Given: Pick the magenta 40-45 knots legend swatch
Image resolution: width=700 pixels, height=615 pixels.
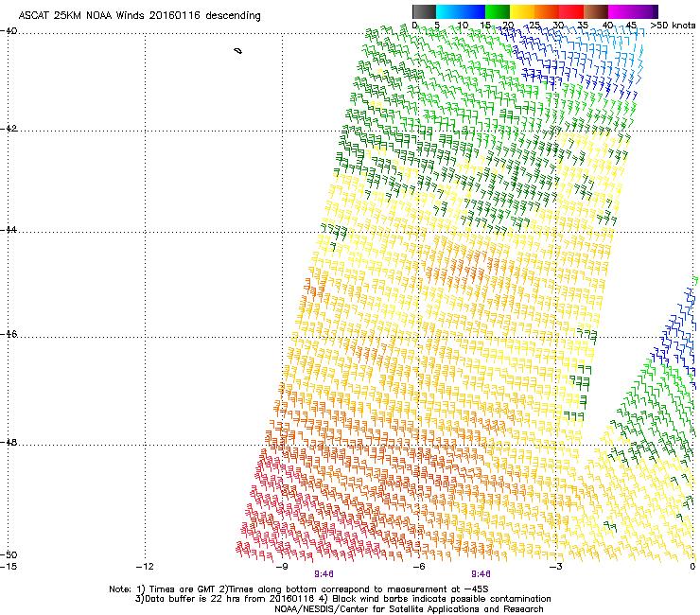Looking at the screenshot, I should coord(621,11).
